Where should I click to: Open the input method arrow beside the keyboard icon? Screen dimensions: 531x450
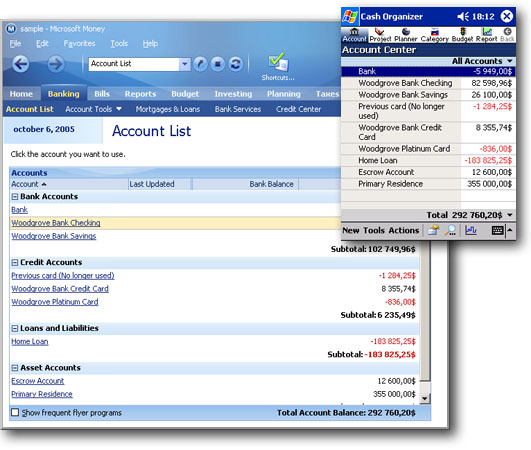510,230
